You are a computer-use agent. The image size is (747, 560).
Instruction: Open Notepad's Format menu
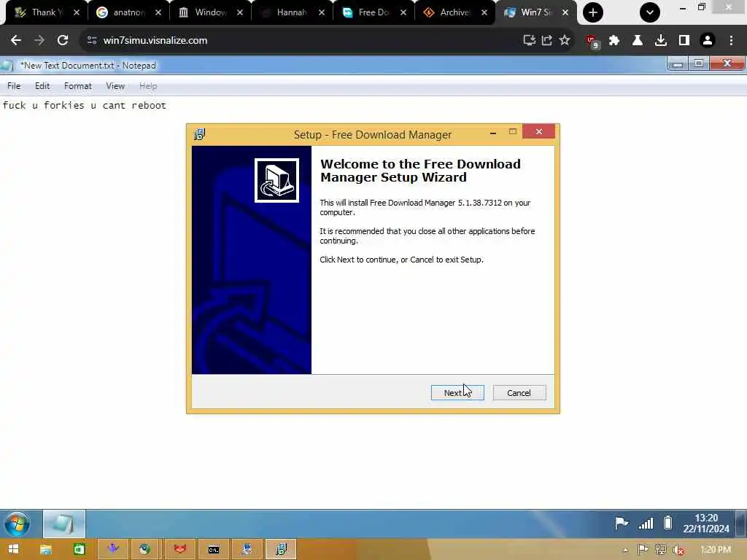[77, 86]
